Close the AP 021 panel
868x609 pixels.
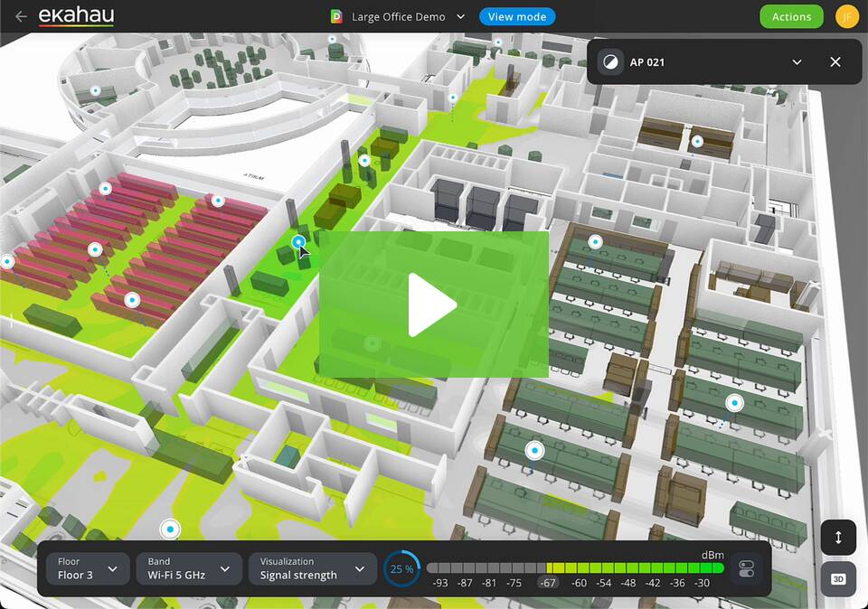pyautogui.click(x=835, y=62)
